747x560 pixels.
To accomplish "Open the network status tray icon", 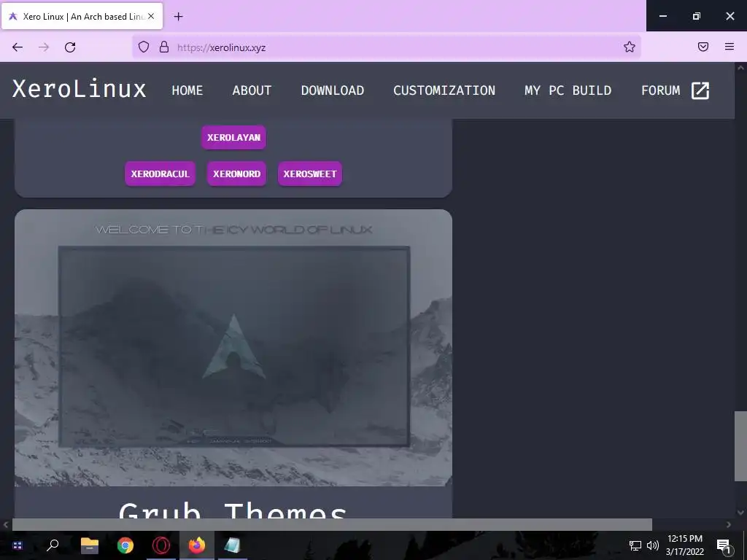I will click(635, 545).
